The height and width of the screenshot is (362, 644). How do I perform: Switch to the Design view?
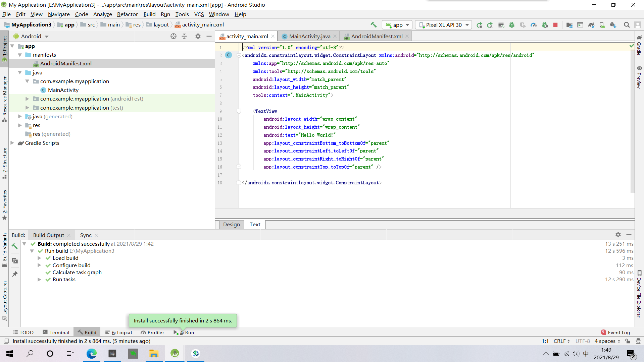[231, 224]
